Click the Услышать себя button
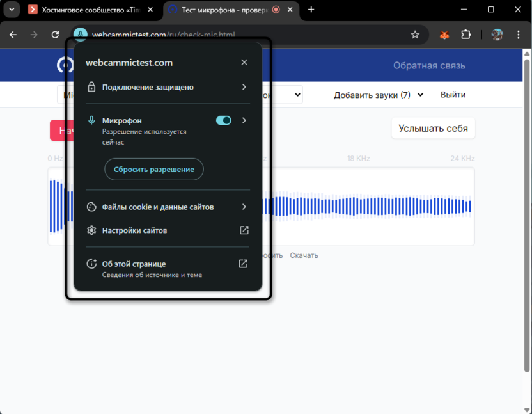This screenshot has height=414, width=532. (433, 129)
